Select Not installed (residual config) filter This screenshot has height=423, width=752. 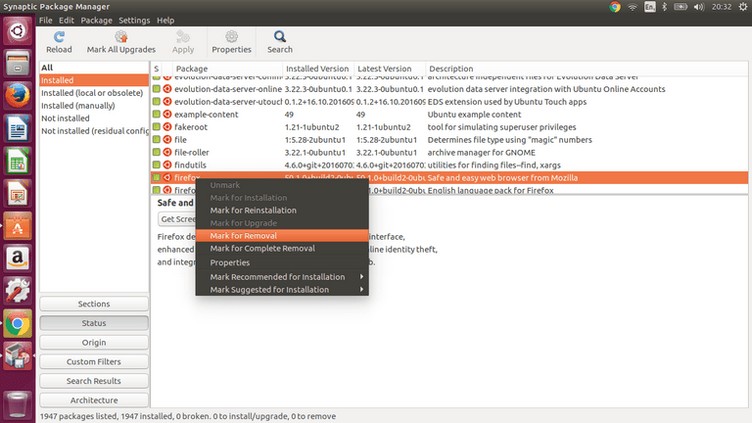click(94, 131)
